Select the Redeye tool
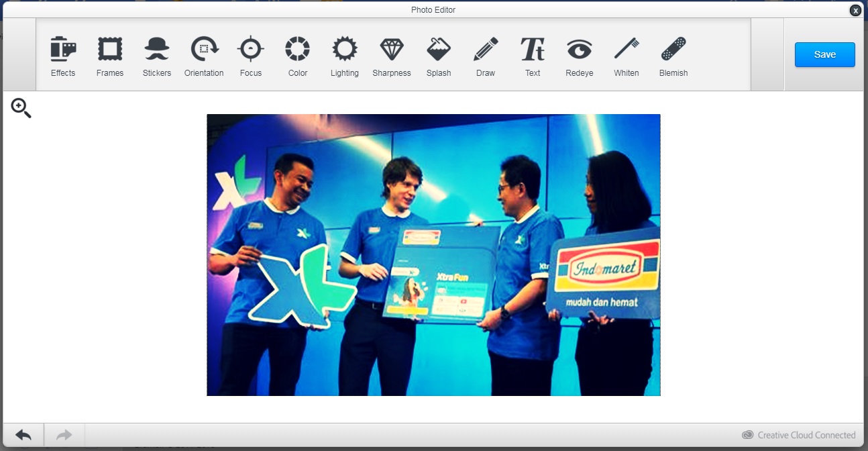This screenshot has height=451, width=868. pyautogui.click(x=580, y=56)
